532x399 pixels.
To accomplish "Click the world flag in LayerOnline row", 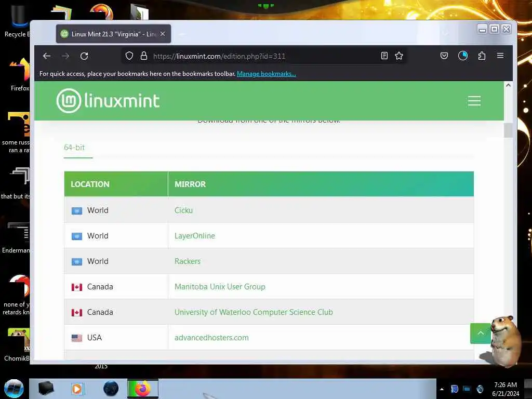I will coord(77,236).
